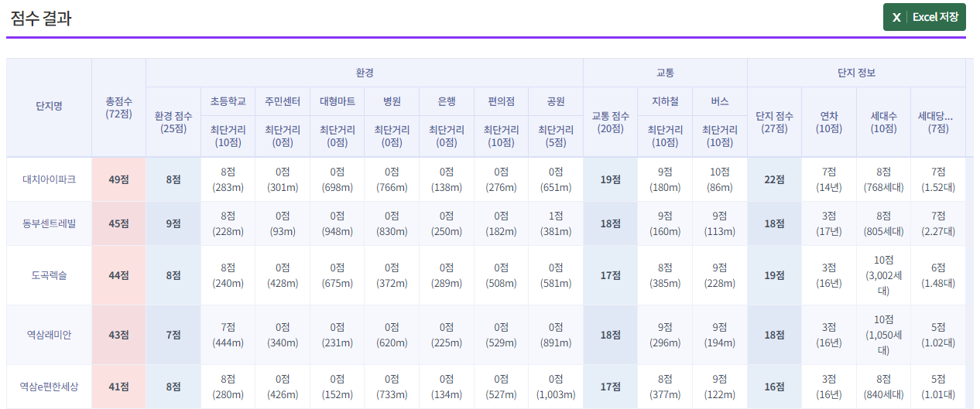Click the 버스 column header
This screenshot has width=980, height=409.
point(720,101)
